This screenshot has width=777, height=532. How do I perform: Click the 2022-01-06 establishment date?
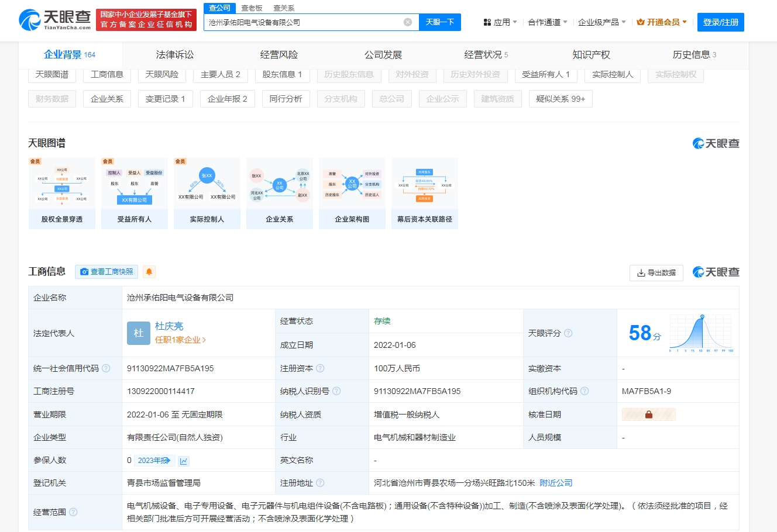pyautogui.click(x=395, y=345)
